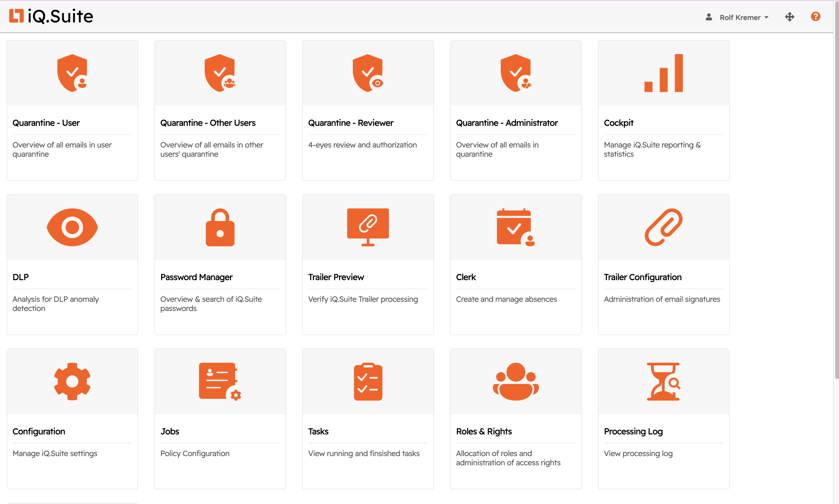The width and height of the screenshot is (839, 504).
Task: Click 'Manage iQ.Suite settings' text
Action: [55, 453]
